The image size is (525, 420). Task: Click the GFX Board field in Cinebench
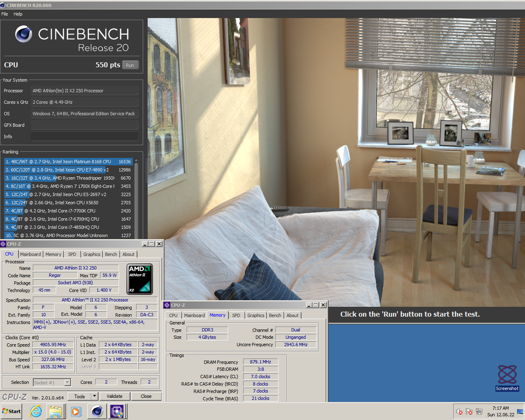pyautogui.click(x=84, y=125)
